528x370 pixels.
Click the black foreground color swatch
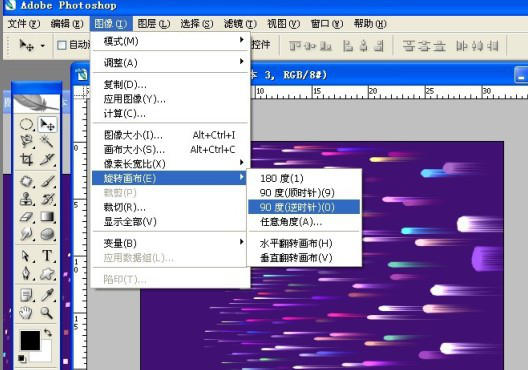(30, 340)
